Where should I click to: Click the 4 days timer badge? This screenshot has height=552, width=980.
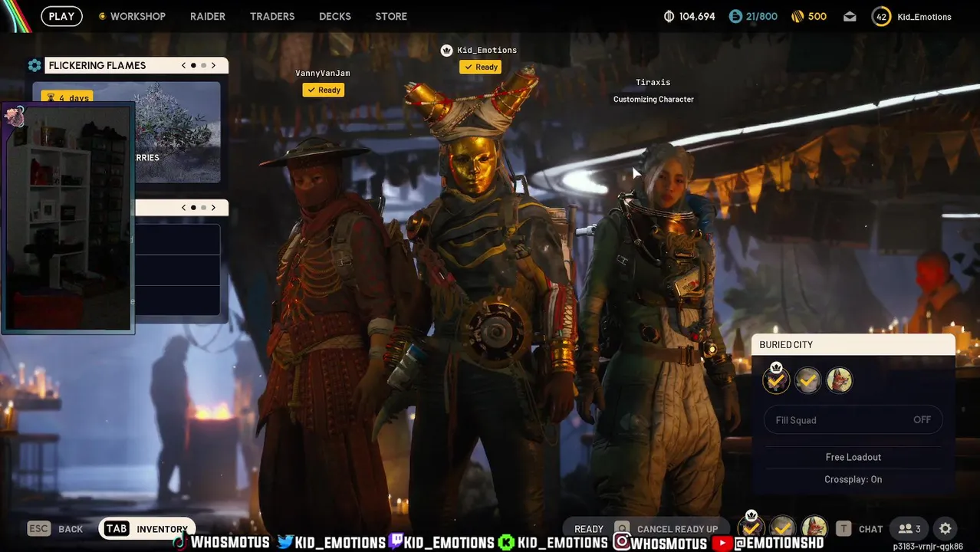point(67,97)
